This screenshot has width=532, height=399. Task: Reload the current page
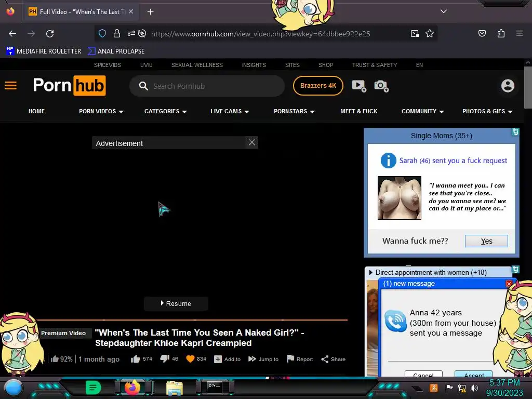point(50,34)
